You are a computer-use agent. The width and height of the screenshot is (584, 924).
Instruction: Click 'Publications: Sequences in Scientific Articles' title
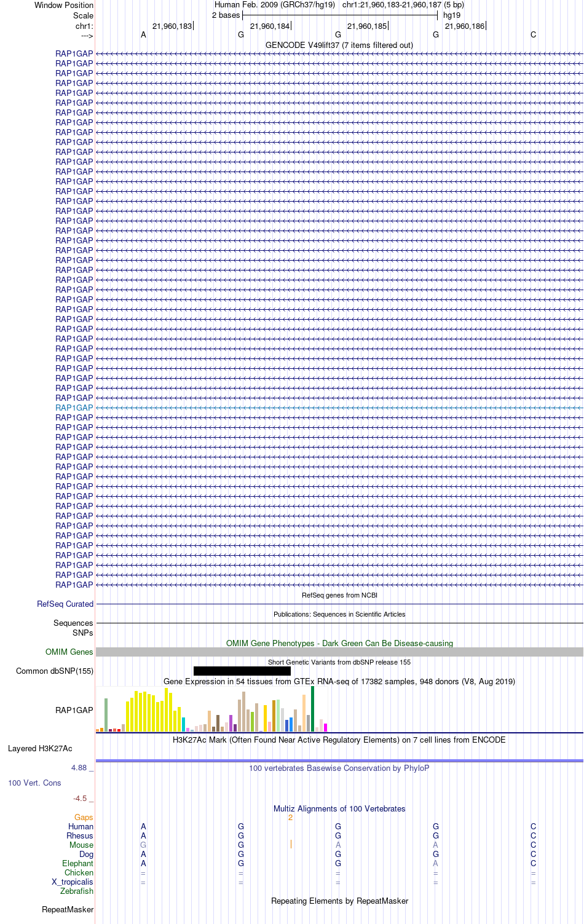click(x=339, y=614)
